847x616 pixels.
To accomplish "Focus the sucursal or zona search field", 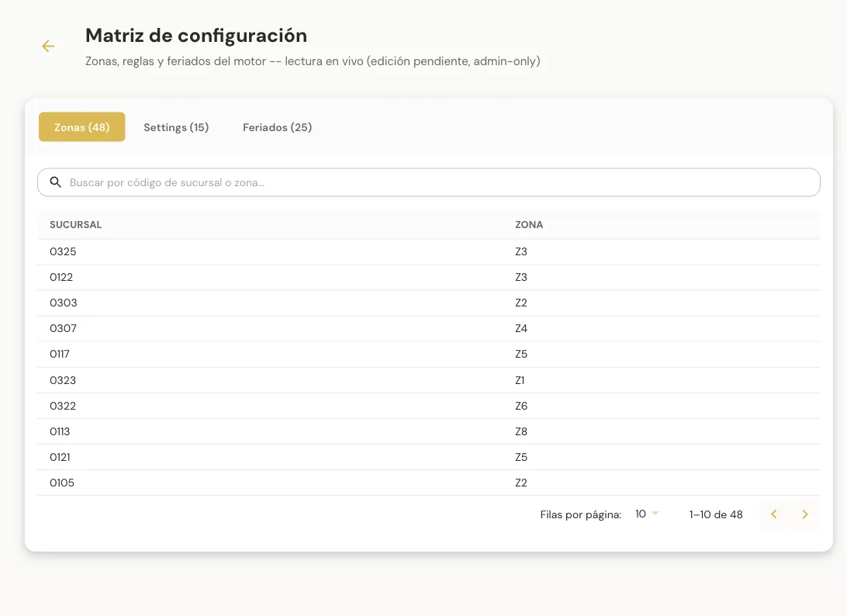I will 429,182.
